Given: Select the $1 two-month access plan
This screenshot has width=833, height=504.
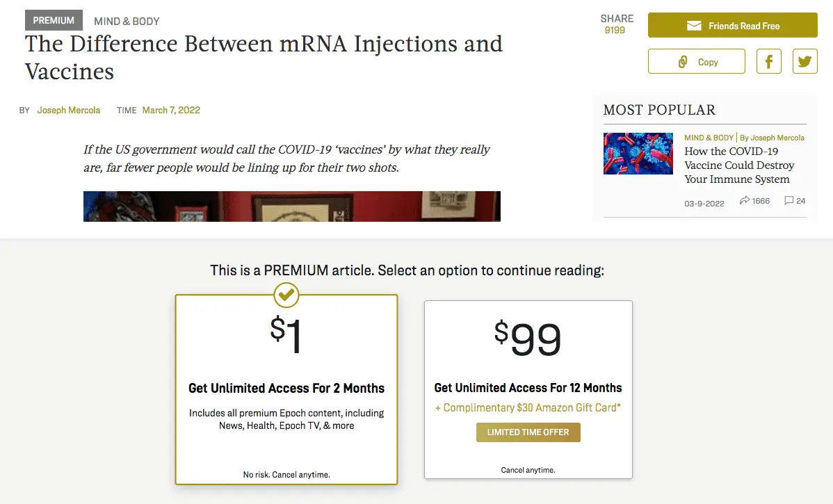Looking at the screenshot, I should pos(286,389).
